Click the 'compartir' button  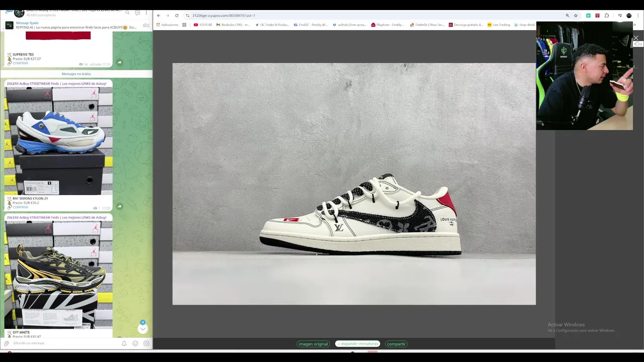pyautogui.click(x=396, y=344)
